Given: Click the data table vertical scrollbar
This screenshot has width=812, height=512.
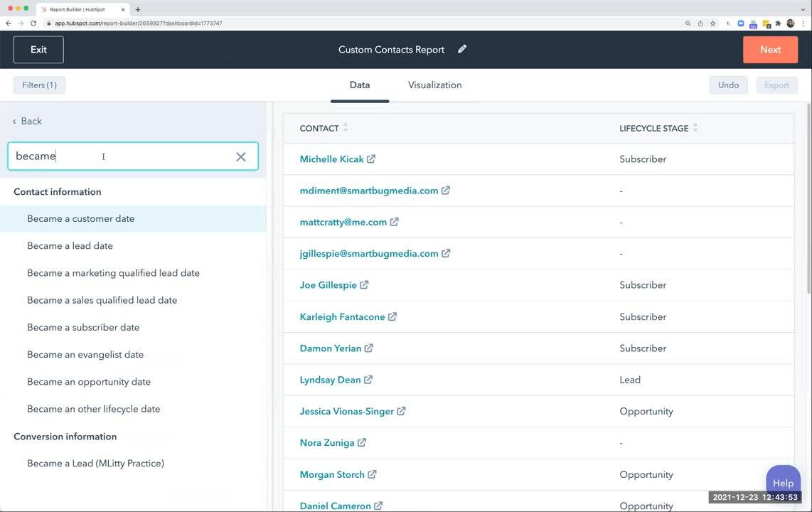Looking at the screenshot, I should pos(808,199).
